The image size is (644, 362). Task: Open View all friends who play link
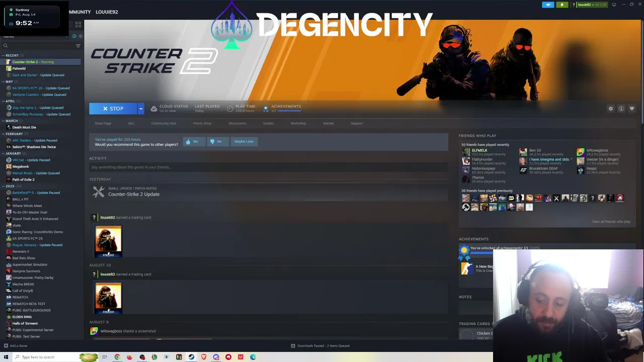click(611, 222)
